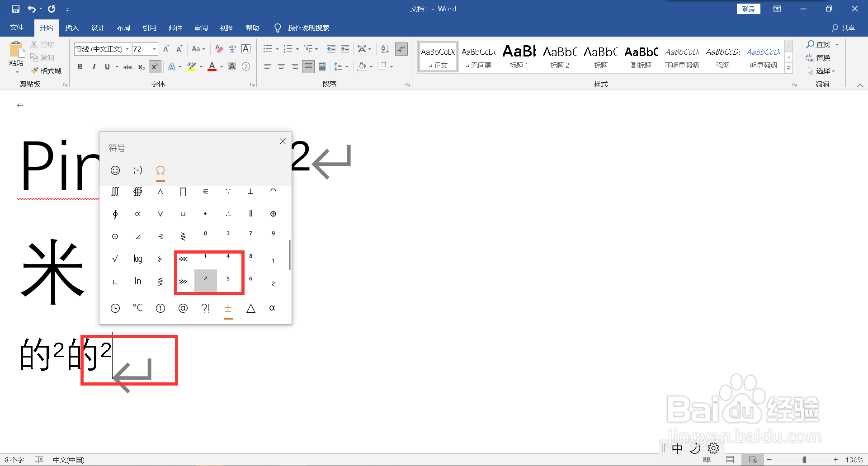Toggle Italic formatting

(x=94, y=66)
